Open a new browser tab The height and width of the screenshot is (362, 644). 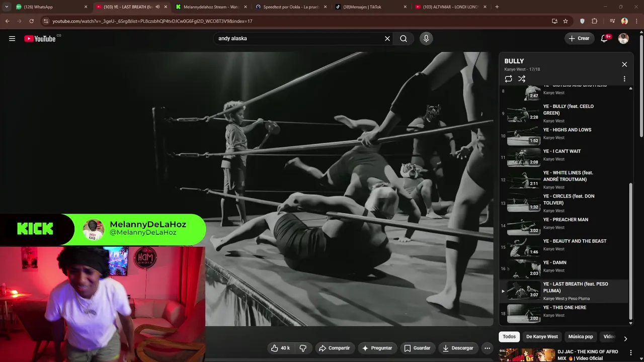point(497,7)
